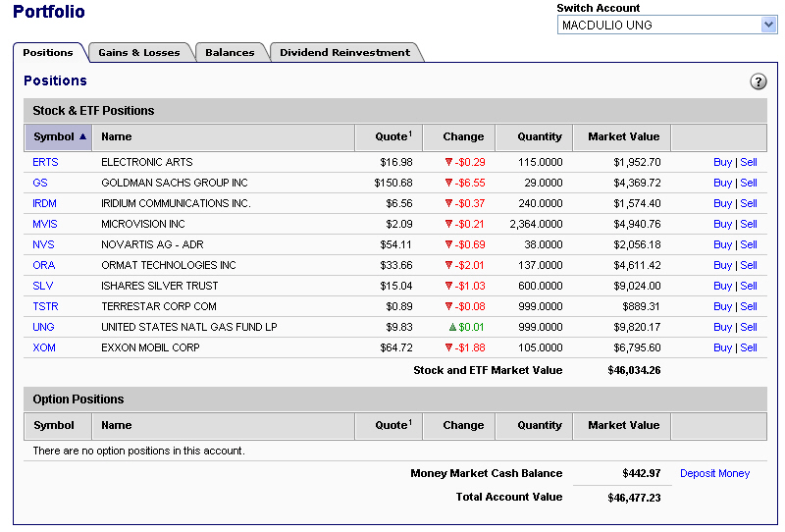Click Sell for Microvision Inc

(x=749, y=224)
